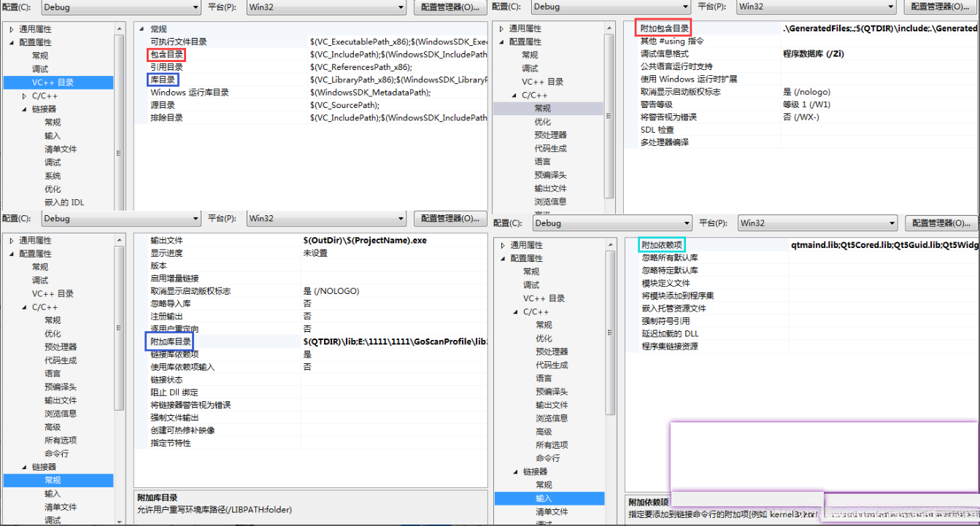Click 配置管理器 button above the 附加依赖项 page
The image size is (980, 526).
(941, 223)
